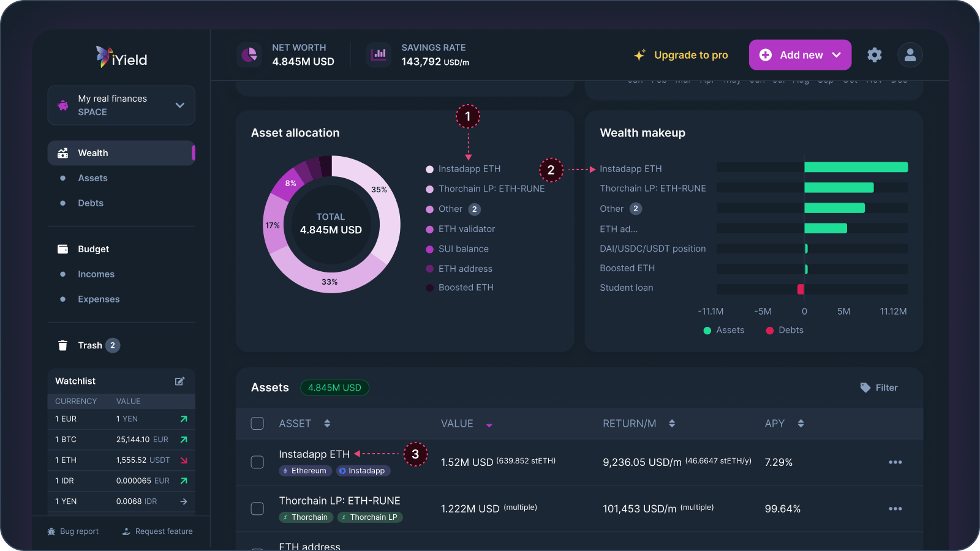The image size is (980, 551).
Task: Open the settings gear
Action: coord(875,54)
